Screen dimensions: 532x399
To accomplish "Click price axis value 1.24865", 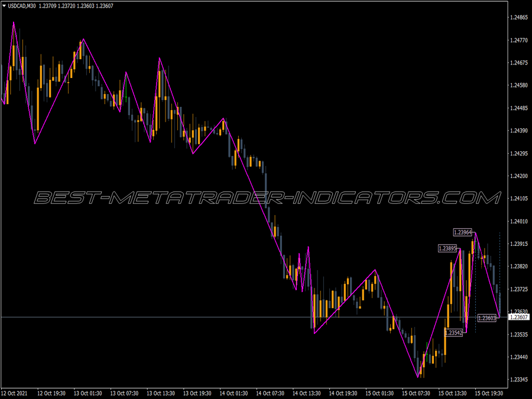I will pos(519,18).
